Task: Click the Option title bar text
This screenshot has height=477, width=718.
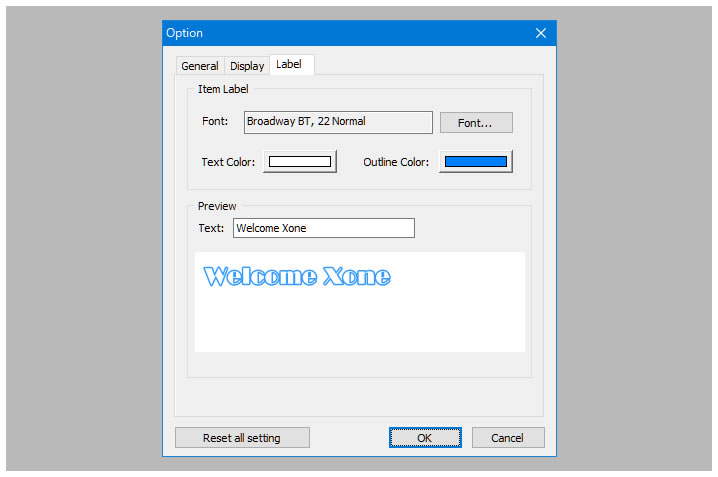Action: [x=185, y=33]
